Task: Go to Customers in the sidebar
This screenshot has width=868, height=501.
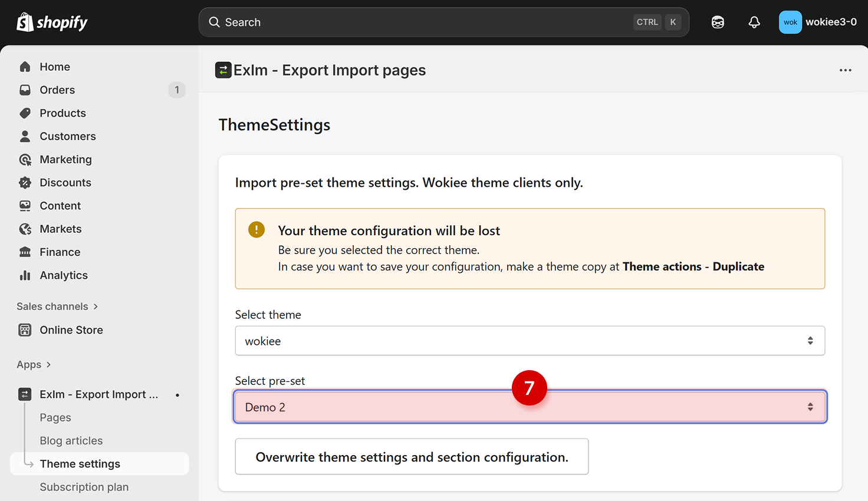Action: (x=67, y=136)
